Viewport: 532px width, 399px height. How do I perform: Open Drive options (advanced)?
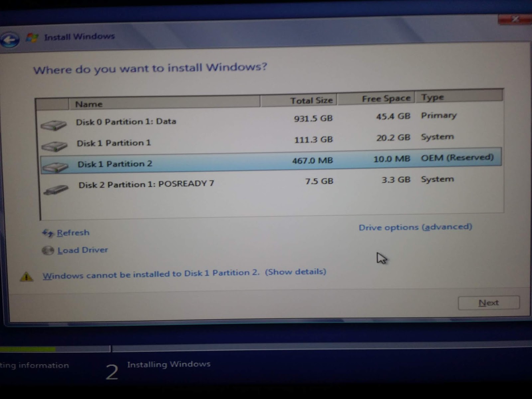[x=415, y=227]
